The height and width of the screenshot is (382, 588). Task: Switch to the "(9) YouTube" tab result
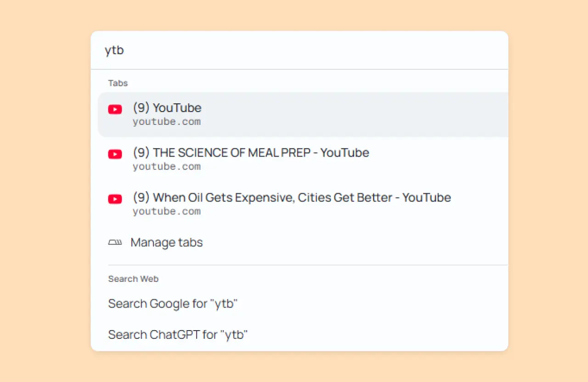click(x=303, y=114)
